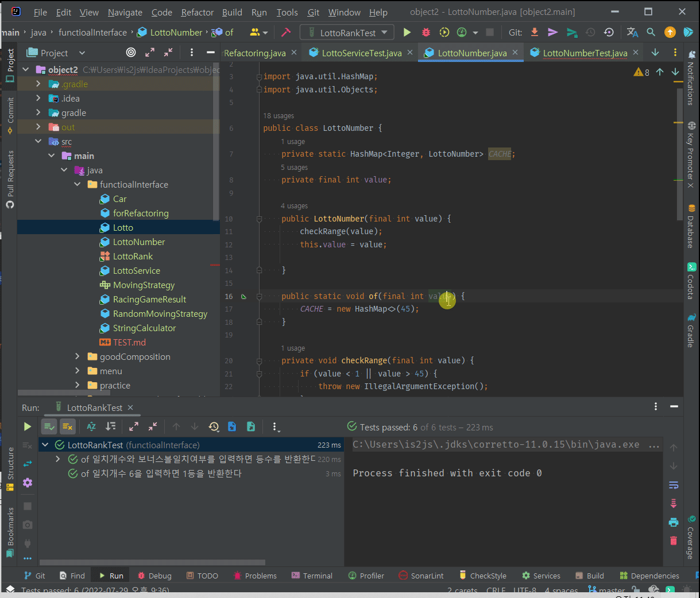Select LottoRank in the project tree

coord(133,257)
